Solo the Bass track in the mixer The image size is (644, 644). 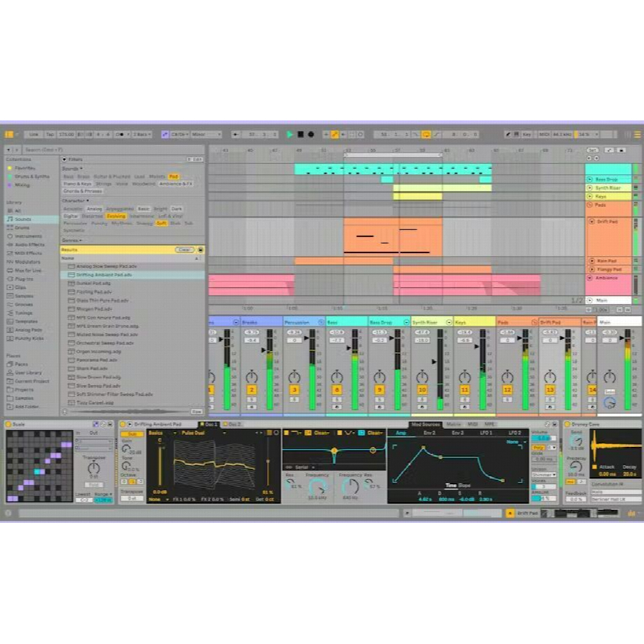(x=336, y=399)
